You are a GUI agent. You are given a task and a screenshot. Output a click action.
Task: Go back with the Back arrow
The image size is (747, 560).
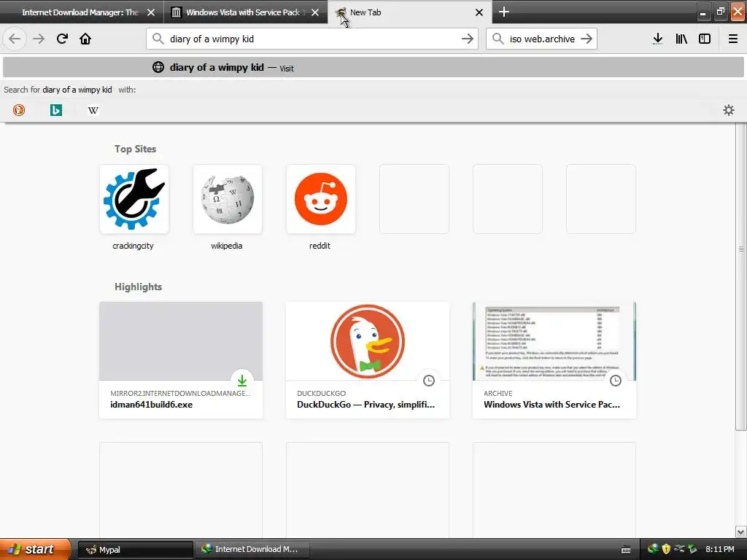click(x=15, y=39)
